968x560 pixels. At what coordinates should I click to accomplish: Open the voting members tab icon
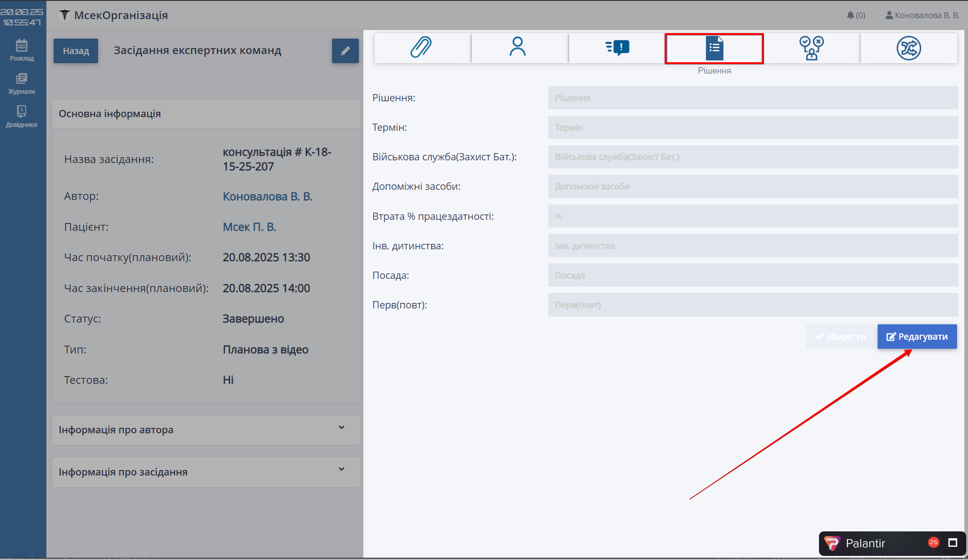[x=811, y=48]
